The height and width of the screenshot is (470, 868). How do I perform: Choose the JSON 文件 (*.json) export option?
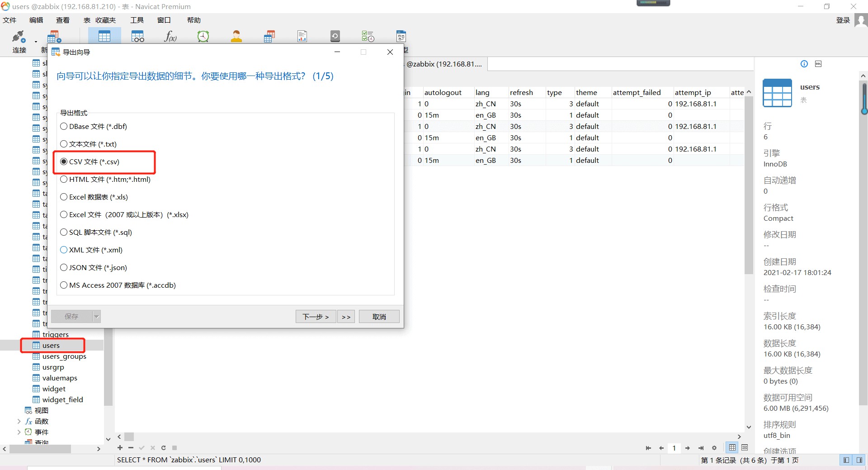click(x=64, y=267)
